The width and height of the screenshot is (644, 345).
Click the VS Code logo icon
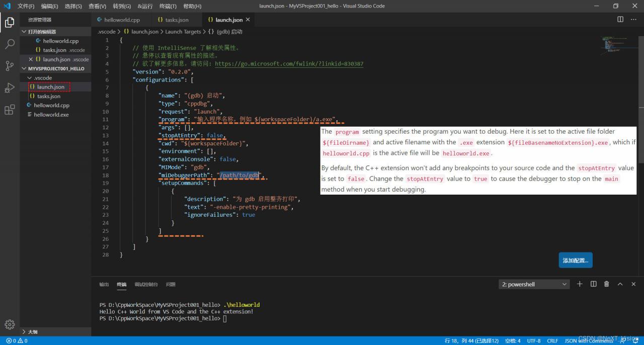tap(7, 6)
